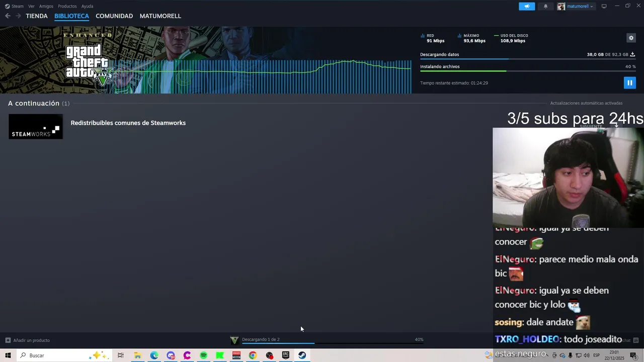Click the A continuación heading
The width and height of the screenshot is (644, 362).
coord(34,103)
